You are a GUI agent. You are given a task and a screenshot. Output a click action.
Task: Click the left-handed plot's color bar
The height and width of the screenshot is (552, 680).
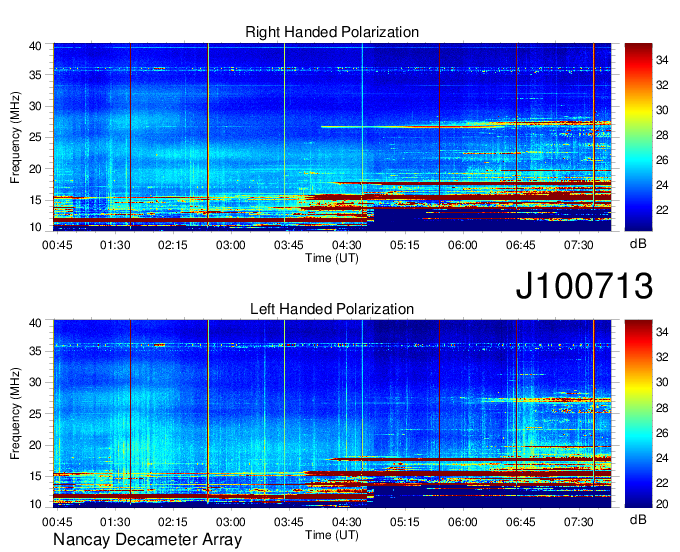click(638, 414)
